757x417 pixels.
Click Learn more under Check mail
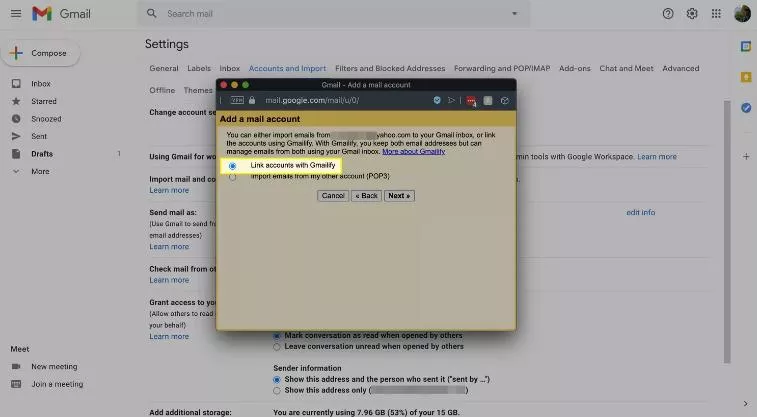point(169,280)
